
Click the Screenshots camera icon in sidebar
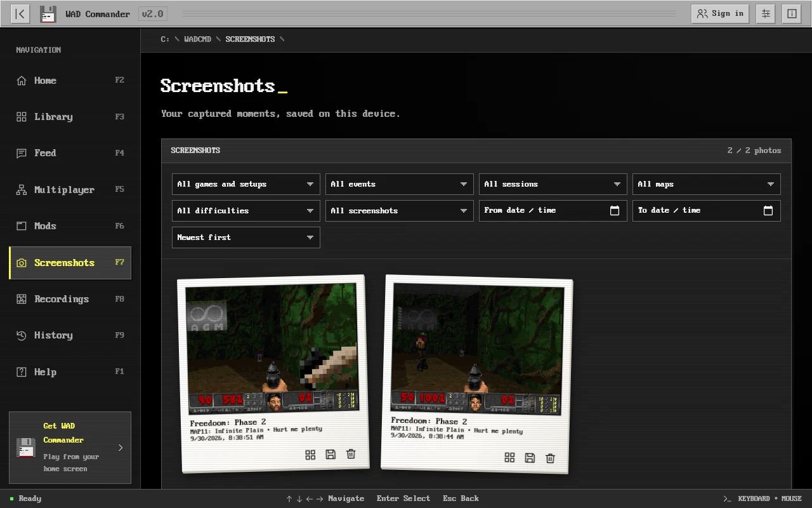pos(22,263)
